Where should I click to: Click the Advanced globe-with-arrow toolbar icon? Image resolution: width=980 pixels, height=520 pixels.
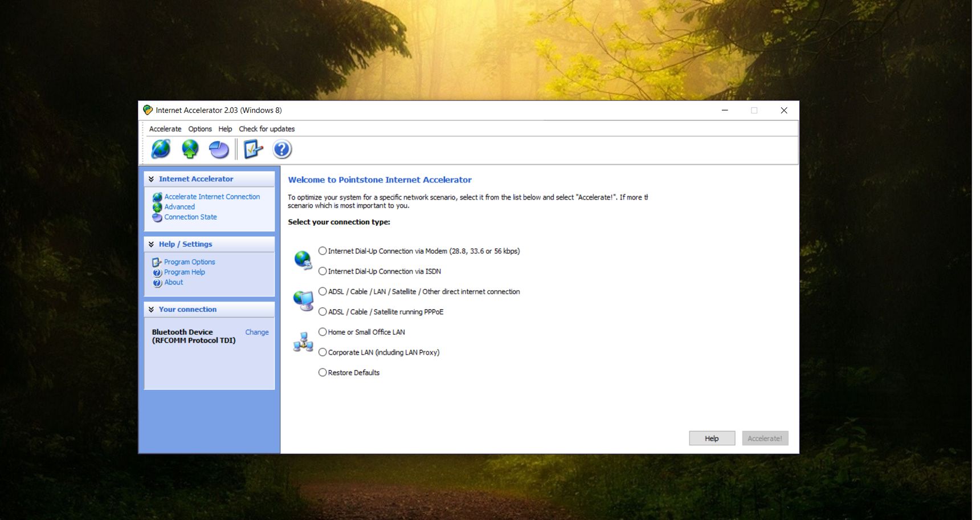click(x=190, y=149)
